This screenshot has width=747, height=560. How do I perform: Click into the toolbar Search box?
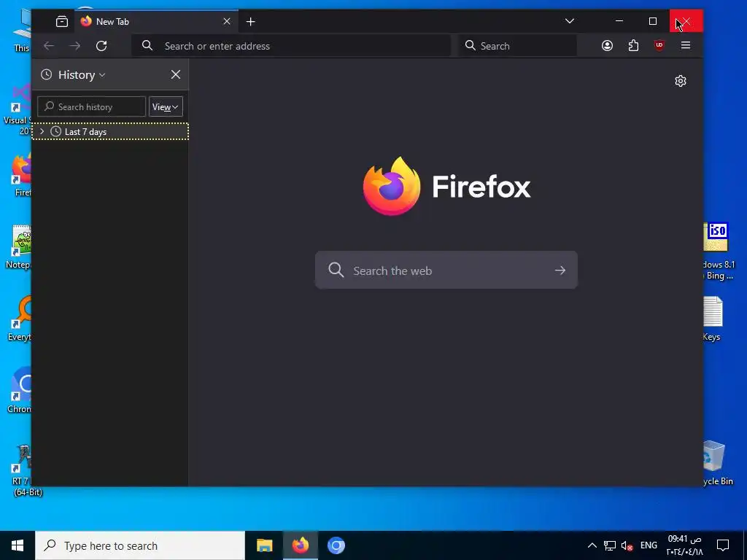517,46
